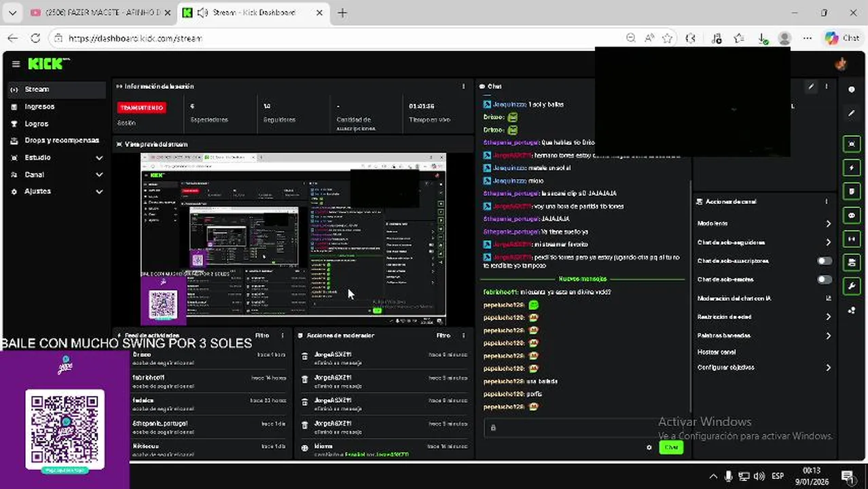Click the browser back arrow
The width and height of the screenshot is (868, 489).
pos(13,38)
